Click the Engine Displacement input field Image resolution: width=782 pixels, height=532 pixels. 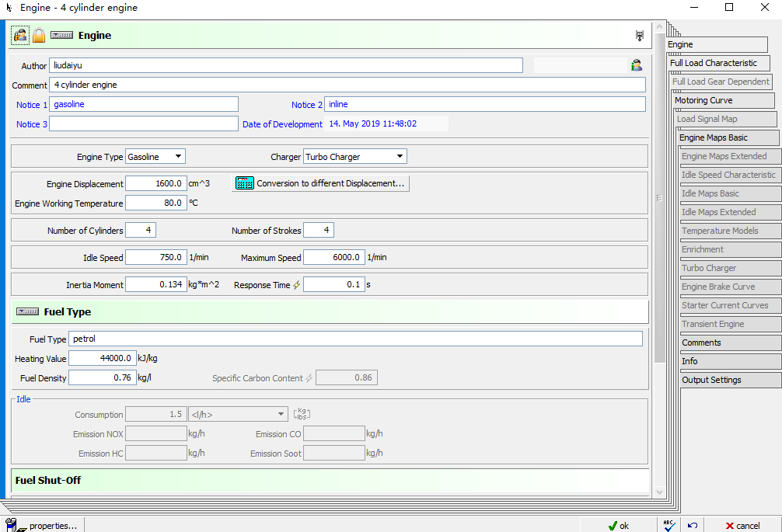click(x=155, y=184)
